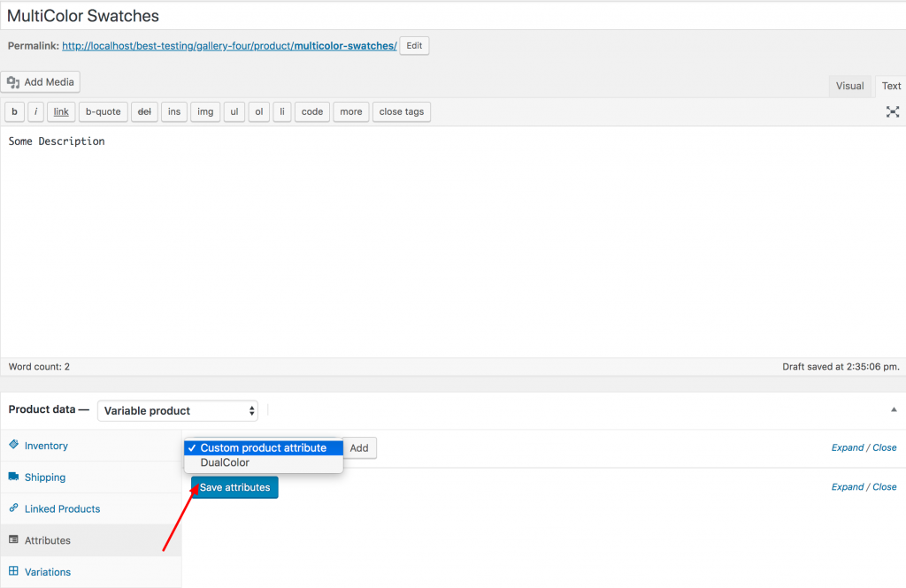This screenshot has height=588, width=906.
Task: Collapse the Product data panel
Action: [893, 409]
